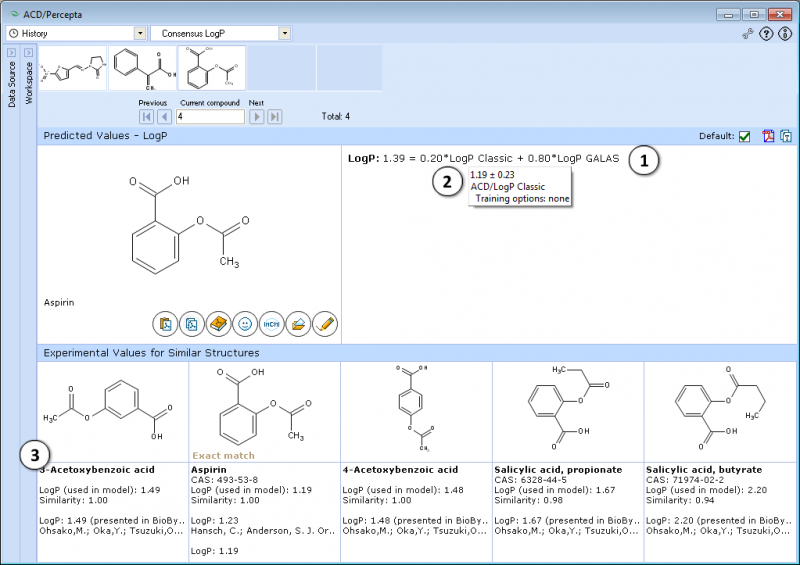The width and height of the screenshot is (800, 565).
Task: Click the LogP (used in model): 2.20 value
Action: (x=707, y=490)
